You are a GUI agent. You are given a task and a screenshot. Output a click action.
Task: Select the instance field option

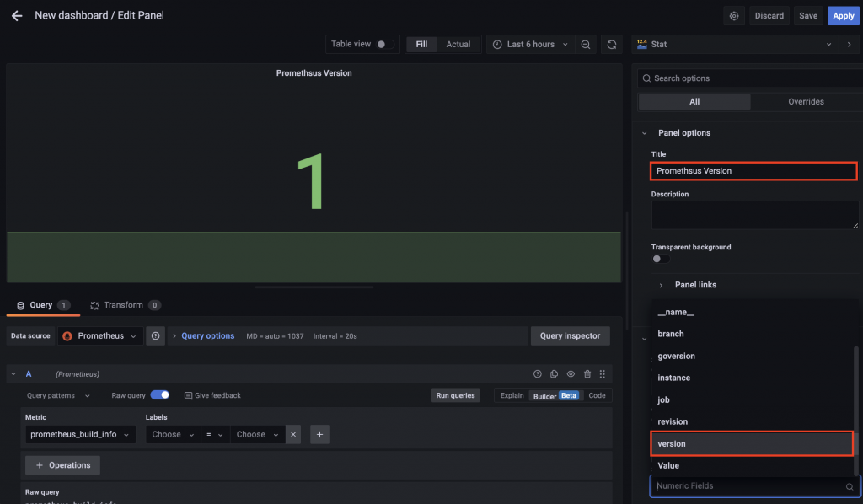[752, 378]
